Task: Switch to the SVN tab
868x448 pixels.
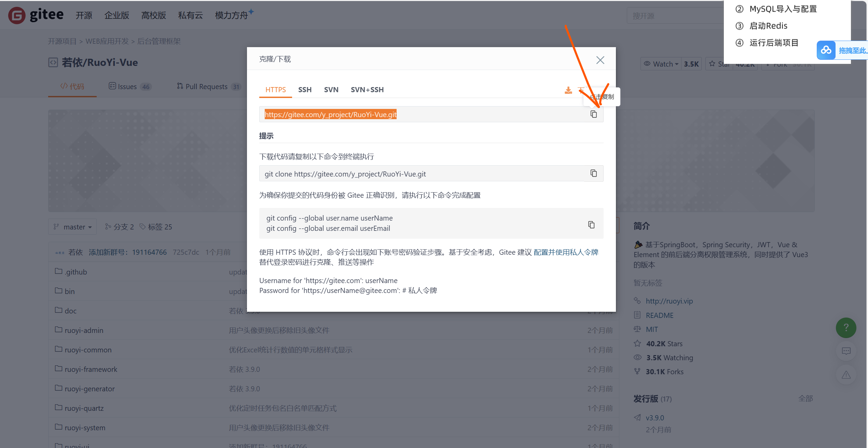Action: (331, 89)
